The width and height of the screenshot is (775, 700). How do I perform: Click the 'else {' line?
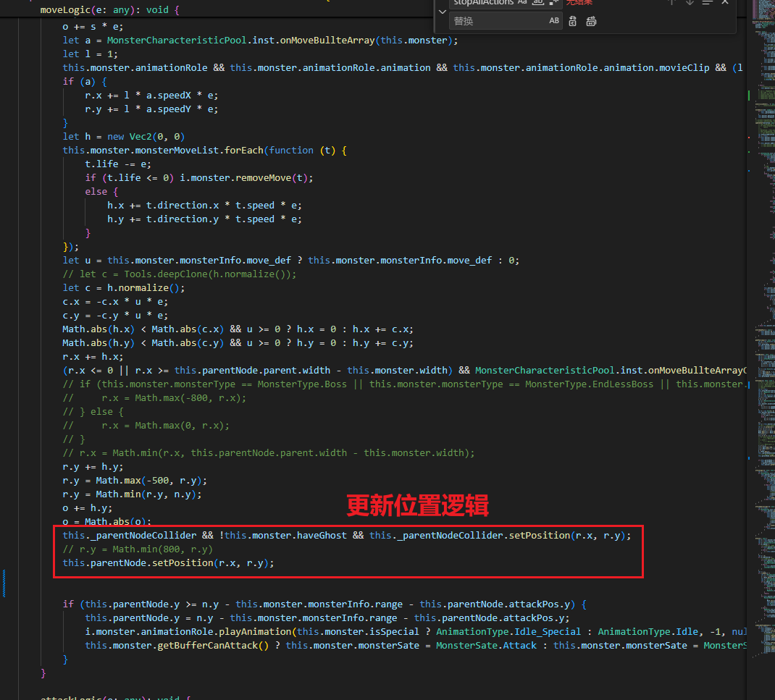tap(101, 192)
